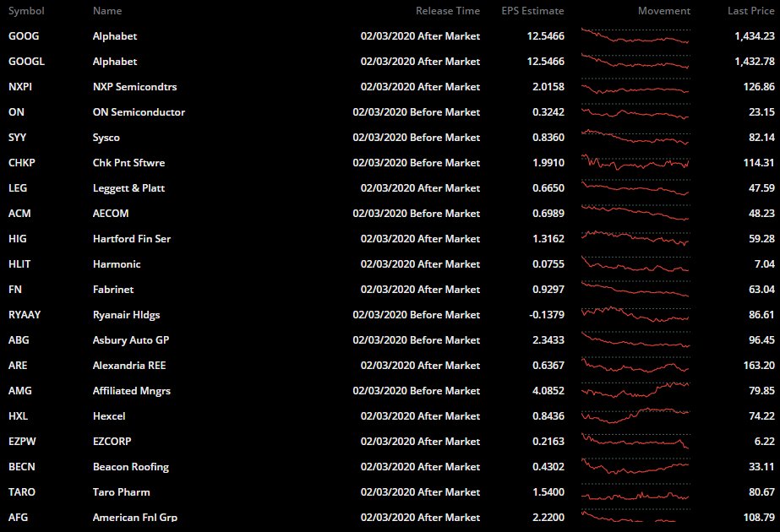780x532 pixels.
Task: Click the American Fnl Grp name
Action: coord(135,518)
